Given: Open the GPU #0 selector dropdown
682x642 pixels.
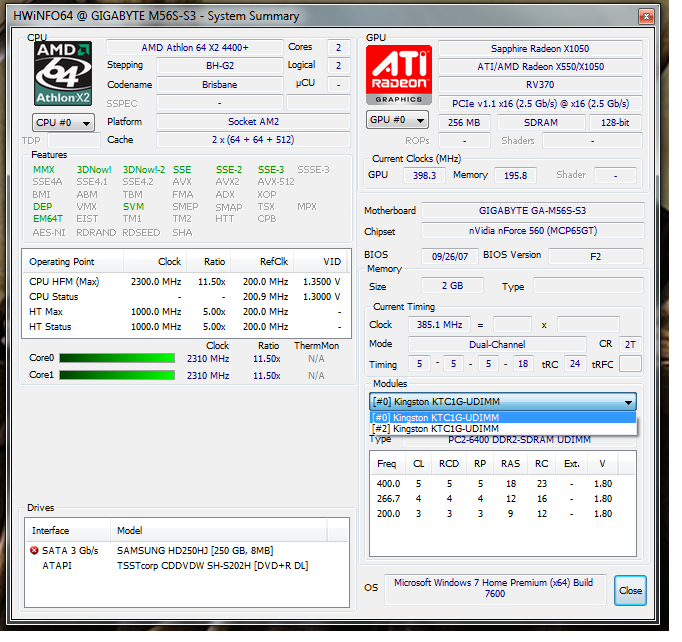Looking at the screenshot, I should [x=397, y=120].
